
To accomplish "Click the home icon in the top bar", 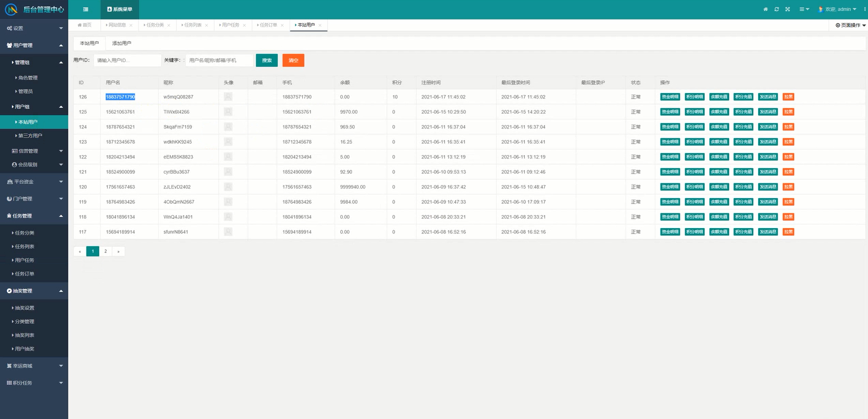I will pyautogui.click(x=766, y=9).
